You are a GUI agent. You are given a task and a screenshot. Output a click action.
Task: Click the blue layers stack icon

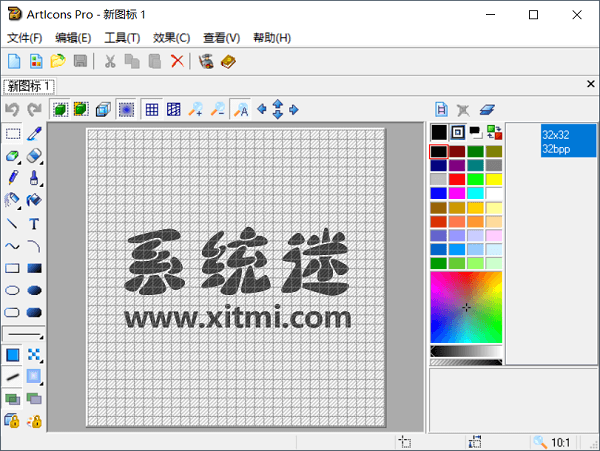pyautogui.click(x=487, y=110)
